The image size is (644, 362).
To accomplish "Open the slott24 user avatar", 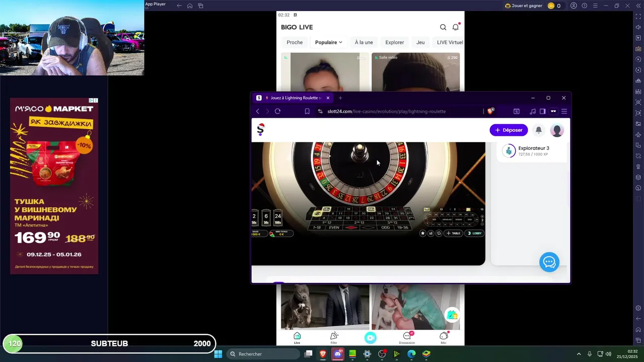I will click(x=556, y=130).
